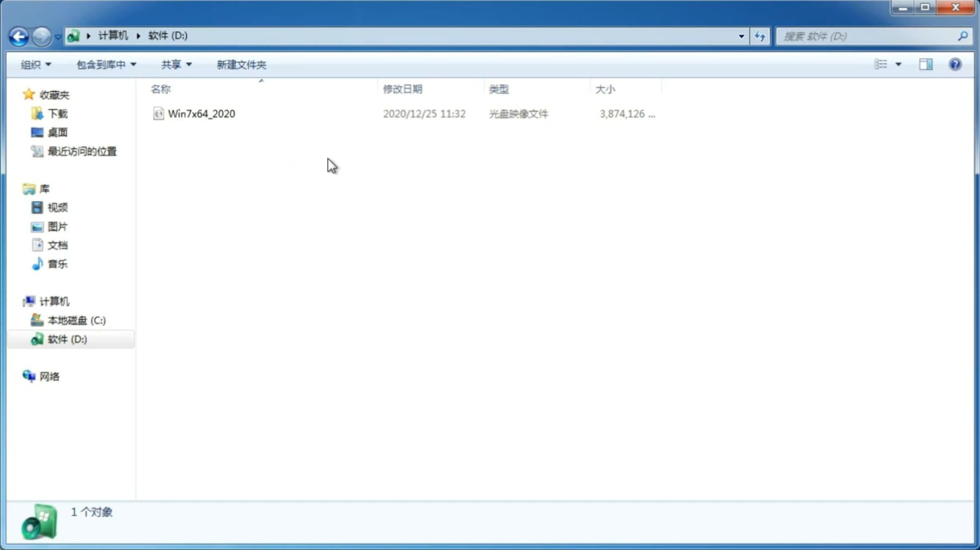Open the 桌面 shortcut in sidebar
The image size is (980, 550).
(56, 132)
